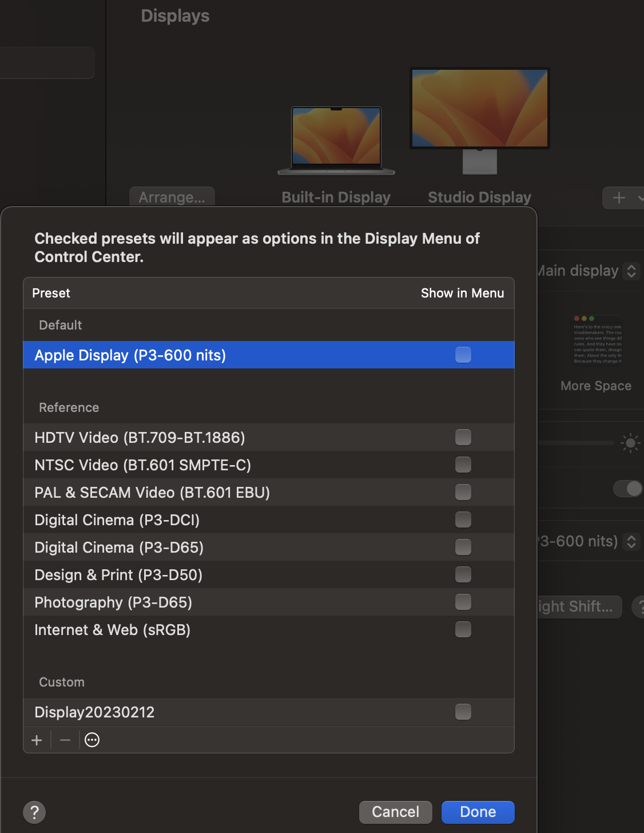Click the Cancel button

click(396, 812)
